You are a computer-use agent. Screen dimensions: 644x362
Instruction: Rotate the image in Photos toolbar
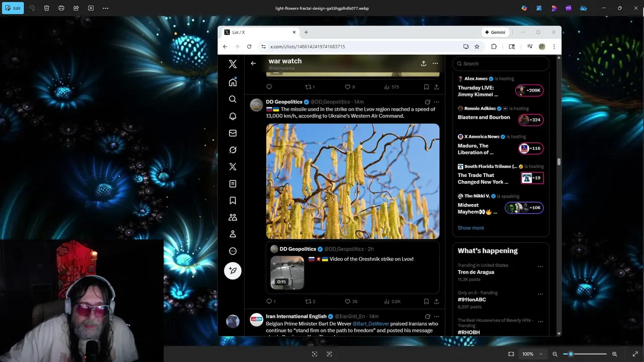[x=32, y=8]
